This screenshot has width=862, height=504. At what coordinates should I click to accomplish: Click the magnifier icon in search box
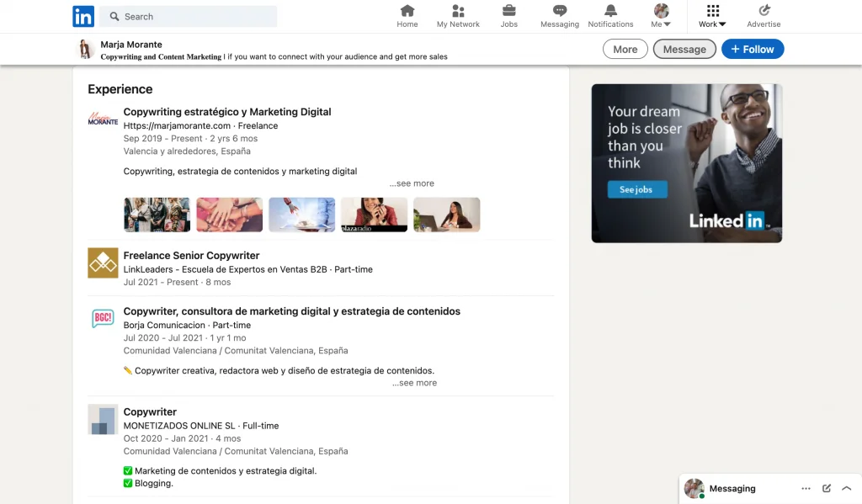(x=114, y=17)
